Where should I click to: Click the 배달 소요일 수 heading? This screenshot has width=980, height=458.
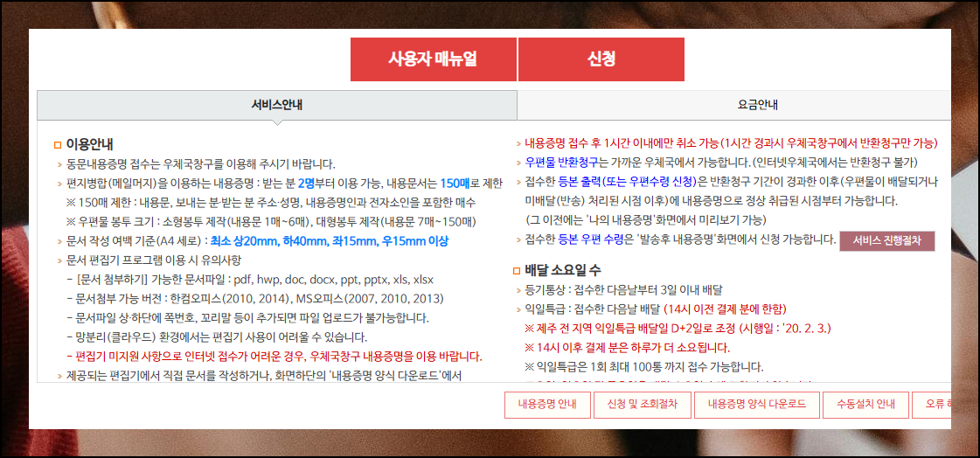563,270
